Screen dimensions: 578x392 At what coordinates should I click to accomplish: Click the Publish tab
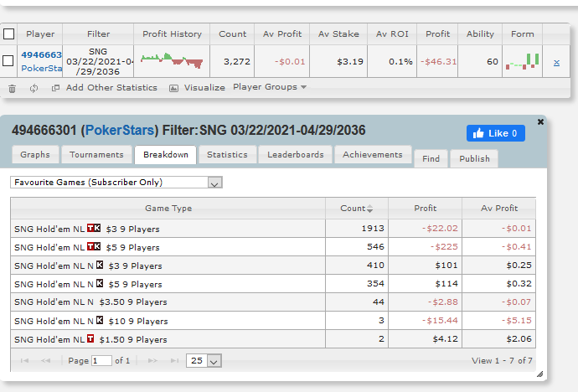coord(474,159)
